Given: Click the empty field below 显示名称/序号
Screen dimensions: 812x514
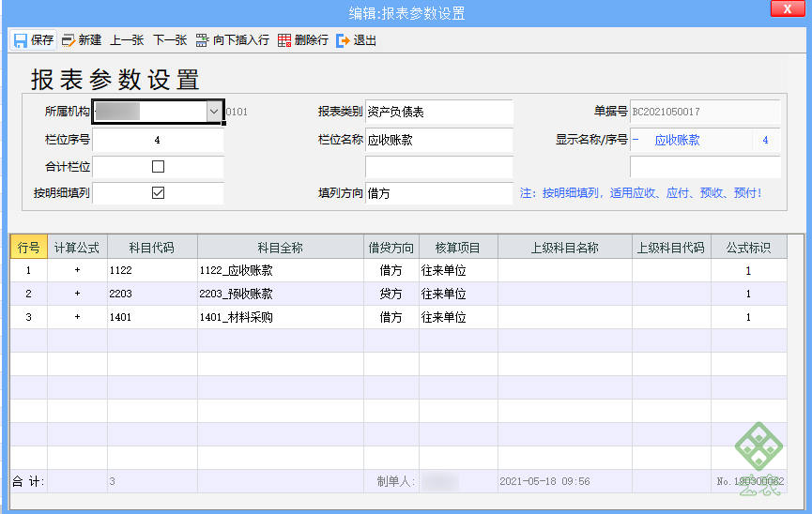Looking at the screenshot, I should (x=705, y=167).
